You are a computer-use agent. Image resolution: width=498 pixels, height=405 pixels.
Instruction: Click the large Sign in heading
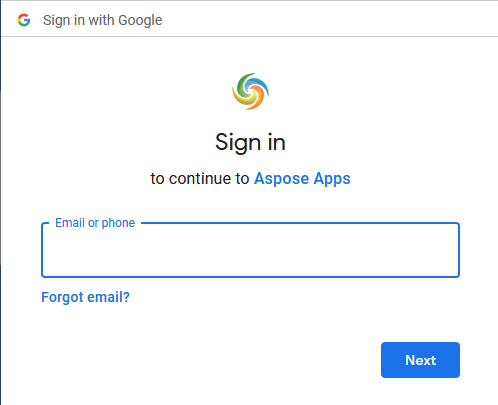(x=250, y=143)
